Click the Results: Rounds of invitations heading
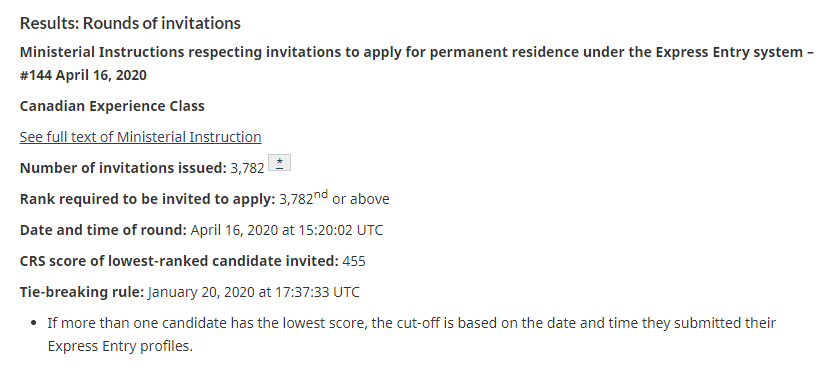835x377 pixels. [x=130, y=23]
